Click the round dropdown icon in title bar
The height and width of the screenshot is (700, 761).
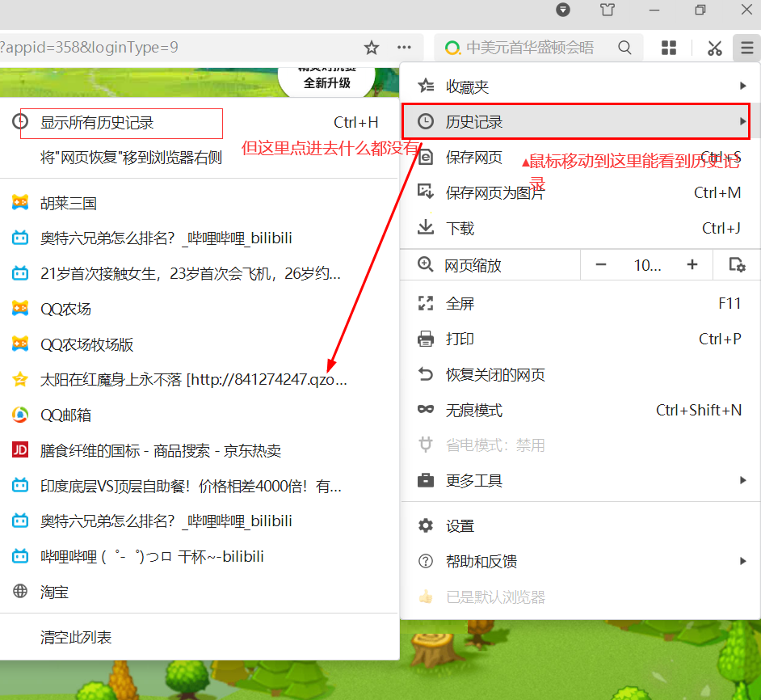(x=563, y=10)
